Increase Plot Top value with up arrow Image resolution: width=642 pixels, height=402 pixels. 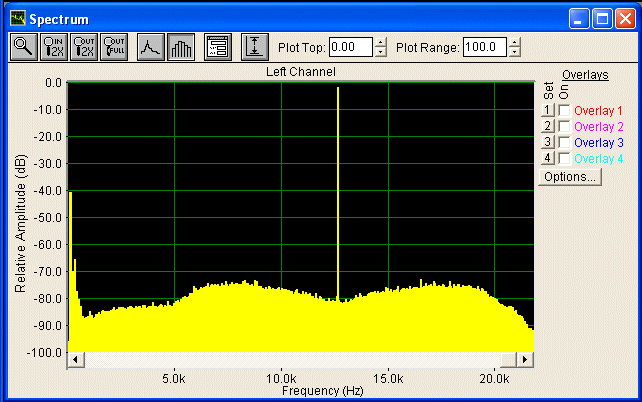pyautogui.click(x=380, y=42)
